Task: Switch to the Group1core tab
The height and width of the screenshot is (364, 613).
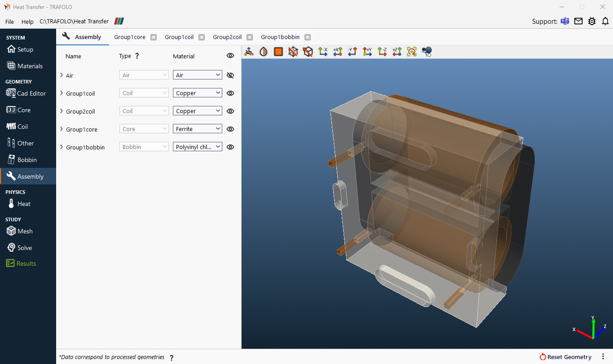Action: tap(130, 37)
